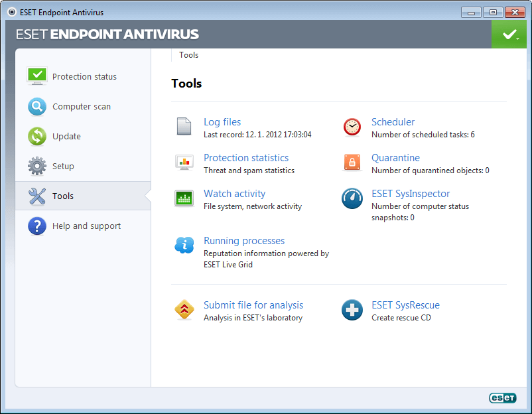
Task: Open the Log files link
Action: [x=222, y=122]
